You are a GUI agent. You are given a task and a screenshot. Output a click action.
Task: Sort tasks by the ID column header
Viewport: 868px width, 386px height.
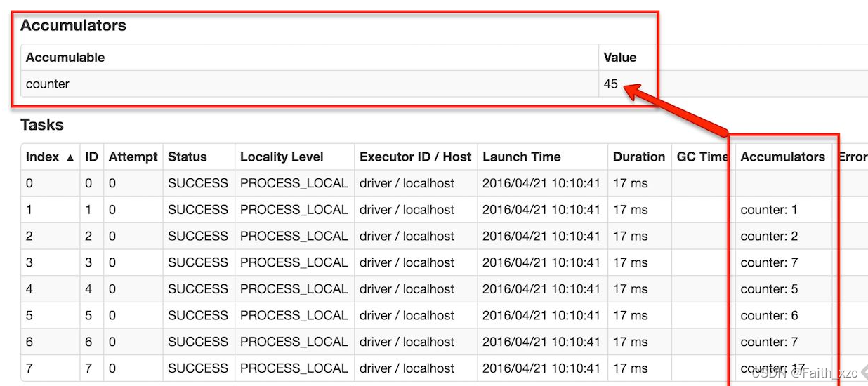click(91, 157)
